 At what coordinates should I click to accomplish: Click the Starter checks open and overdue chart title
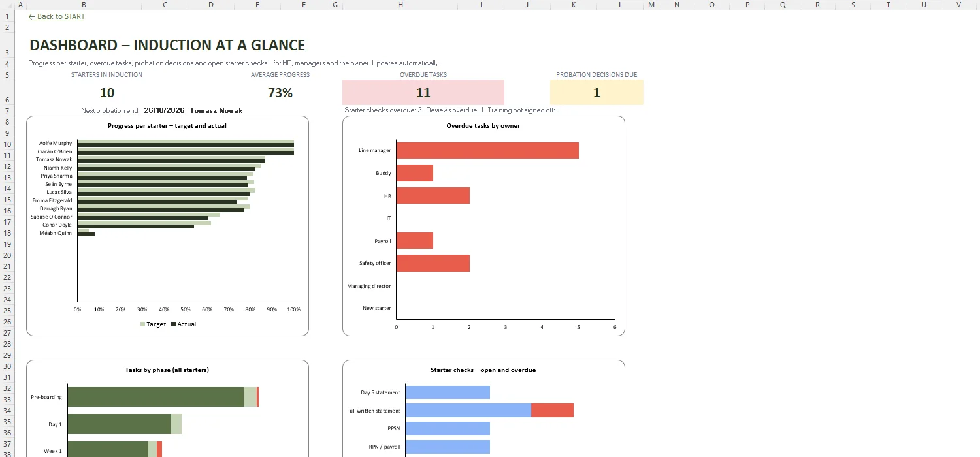483,370
